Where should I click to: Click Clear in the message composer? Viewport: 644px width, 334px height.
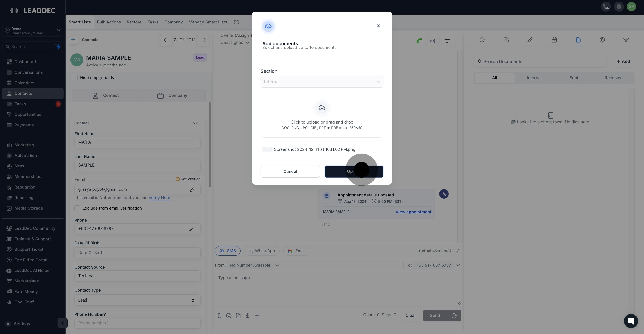click(410, 316)
